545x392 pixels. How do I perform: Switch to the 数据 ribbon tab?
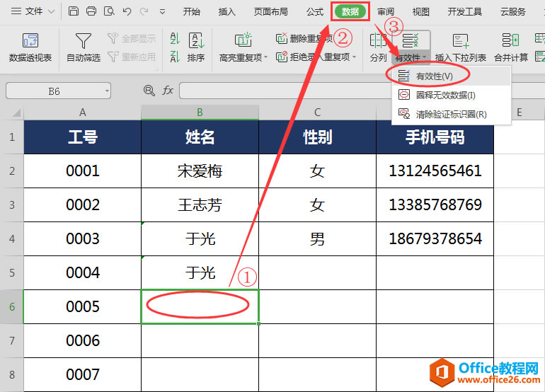(x=350, y=11)
